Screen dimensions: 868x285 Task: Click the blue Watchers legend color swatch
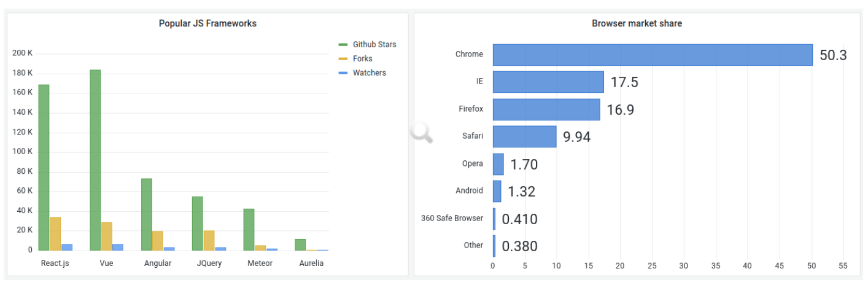click(x=343, y=73)
